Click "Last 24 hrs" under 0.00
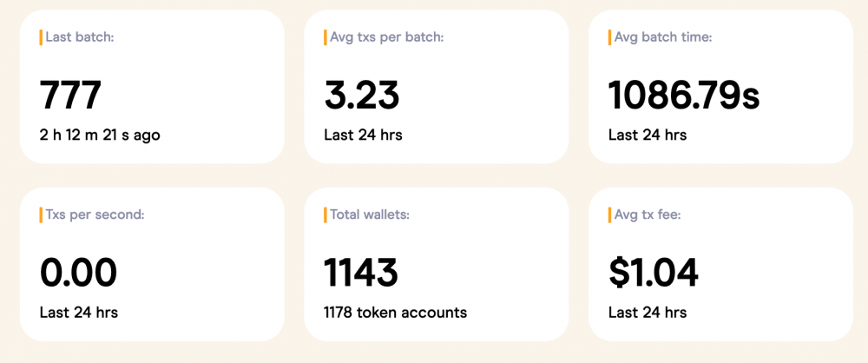868x363 pixels. tap(79, 312)
